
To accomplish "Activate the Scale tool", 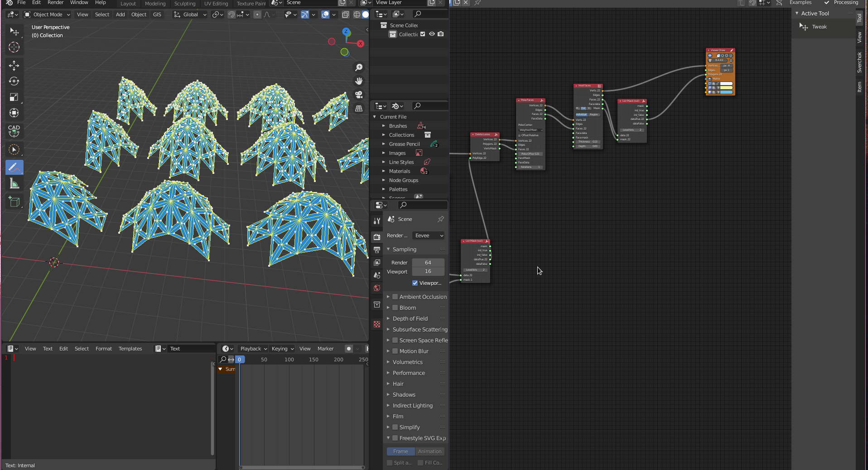I will pos(14,97).
